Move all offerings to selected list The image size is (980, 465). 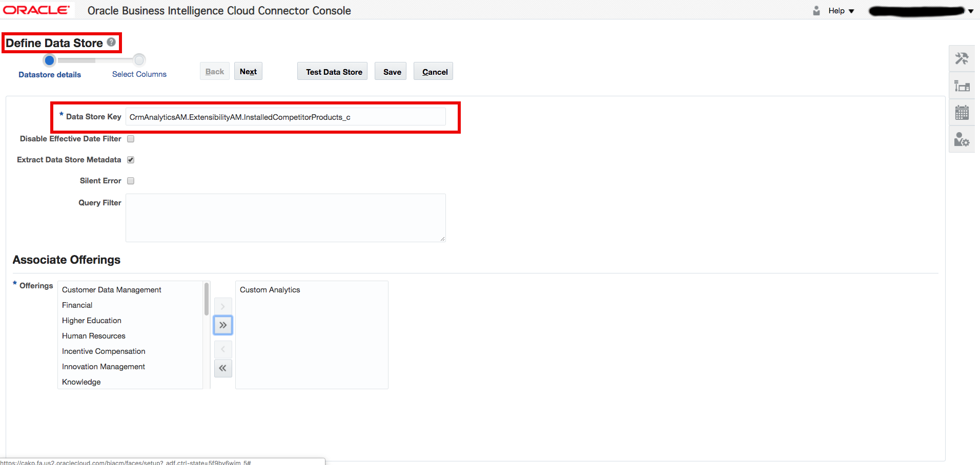click(x=223, y=325)
